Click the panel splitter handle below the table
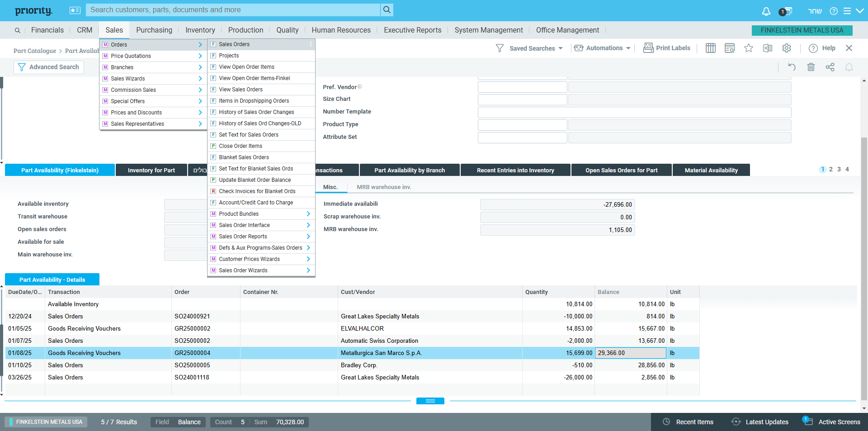The height and width of the screenshot is (431, 868). [x=430, y=401]
